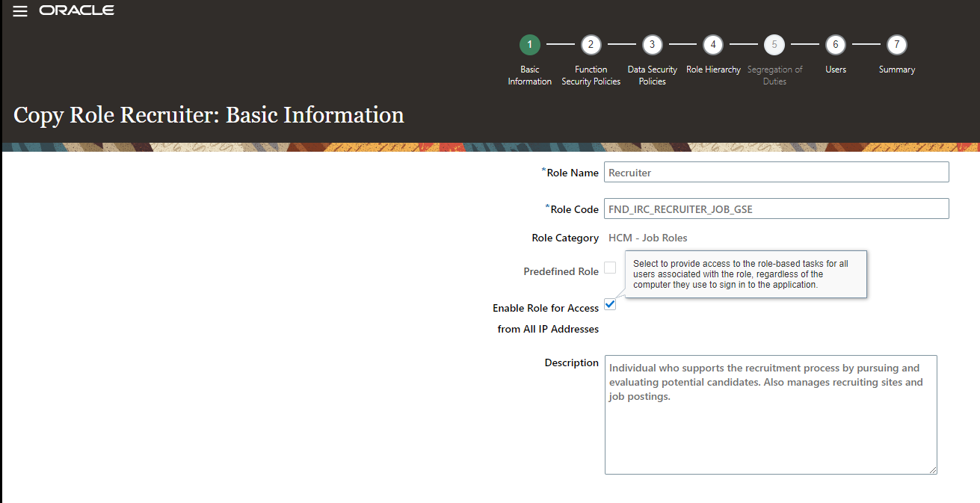Open the Function Security Policies step label
This screenshot has height=503, width=980.
(x=591, y=75)
